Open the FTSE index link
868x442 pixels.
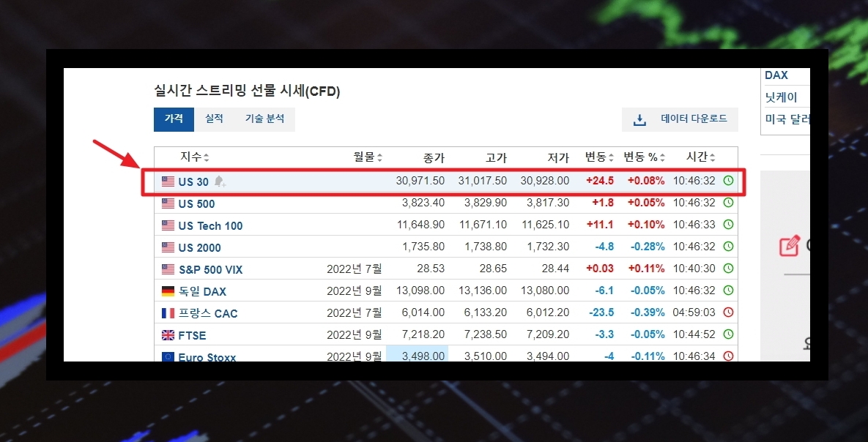pos(192,336)
